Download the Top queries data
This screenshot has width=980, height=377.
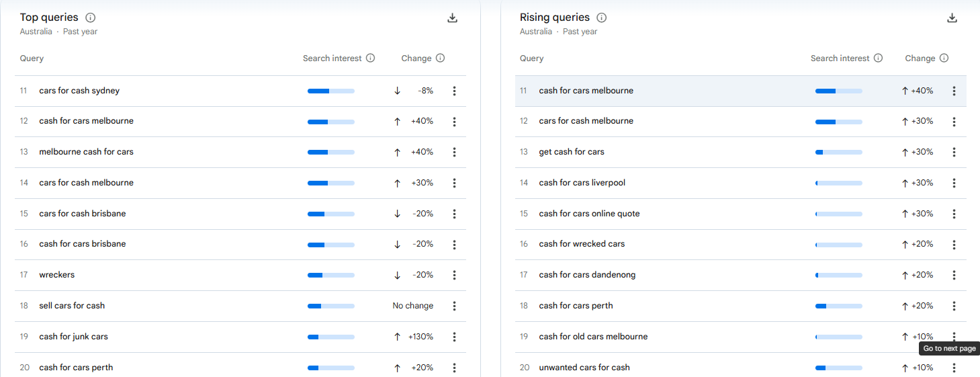pyautogui.click(x=452, y=18)
